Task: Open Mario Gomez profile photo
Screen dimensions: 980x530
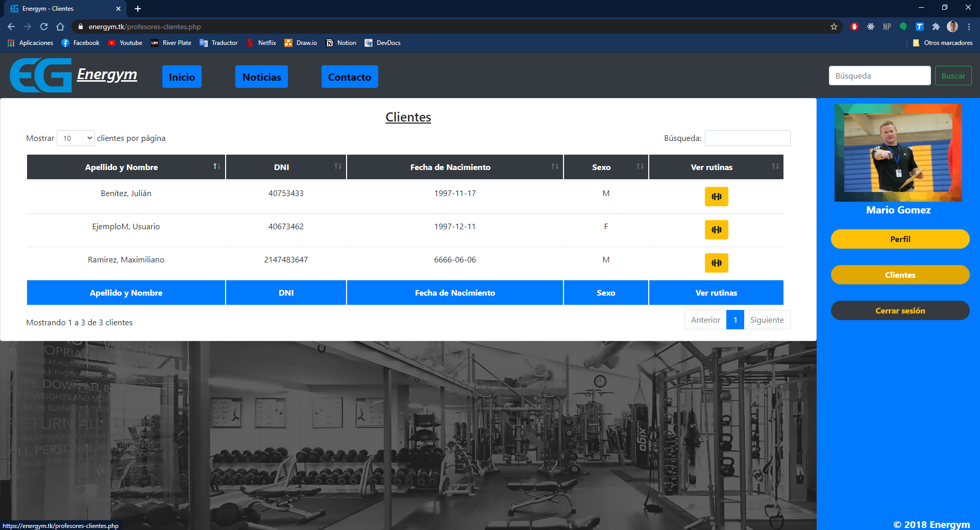Action: click(898, 153)
